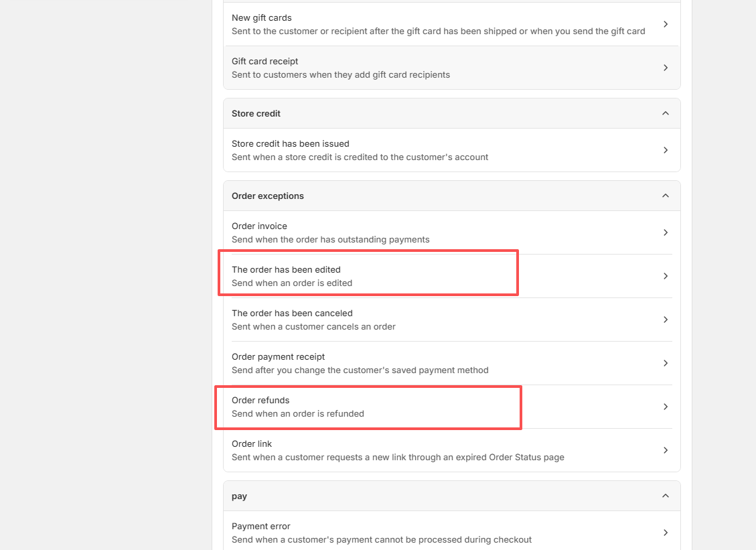The width and height of the screenshot is (756, 550).
Task: Click the Order refunds row chevron
Action: pyautogui.click(x=665, y=407)
